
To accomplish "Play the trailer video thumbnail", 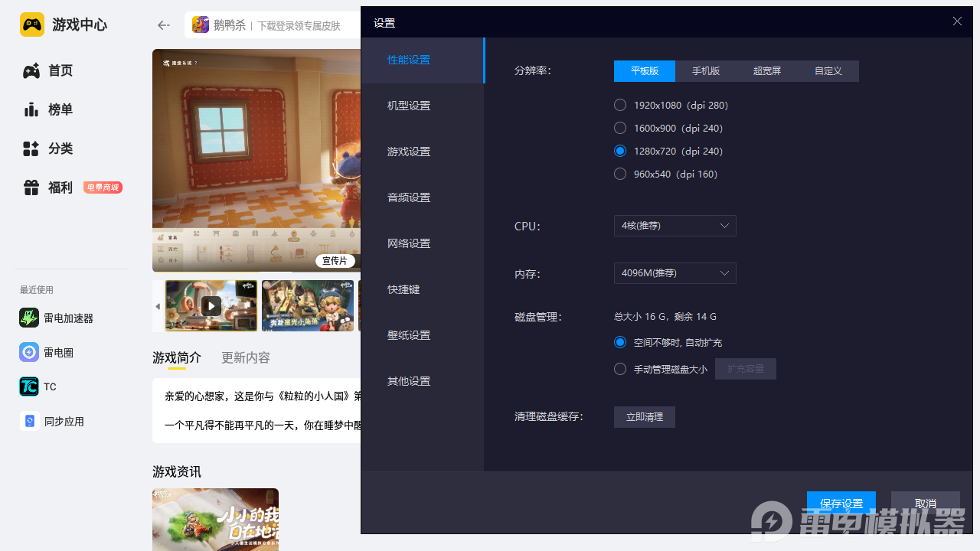I will coord(211,306).
